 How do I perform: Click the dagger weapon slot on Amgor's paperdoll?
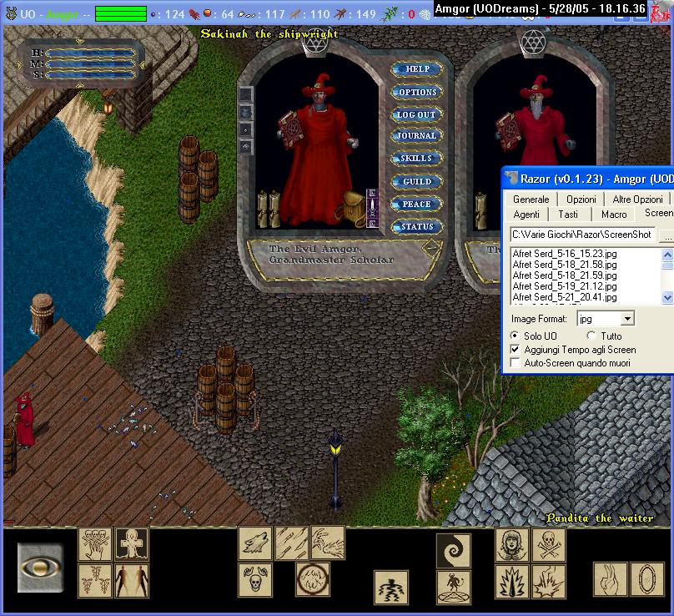point(372,208)
